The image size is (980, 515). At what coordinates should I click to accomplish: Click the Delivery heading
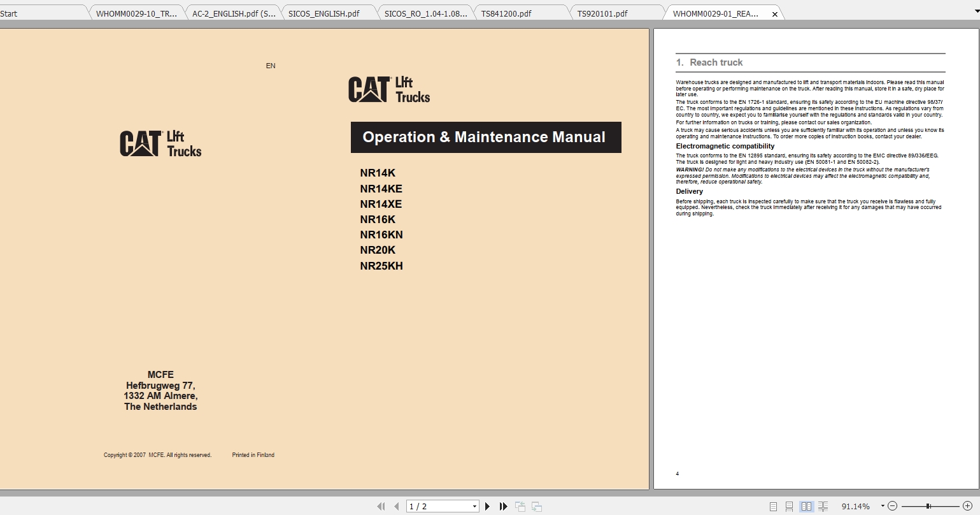coord(690,191)
